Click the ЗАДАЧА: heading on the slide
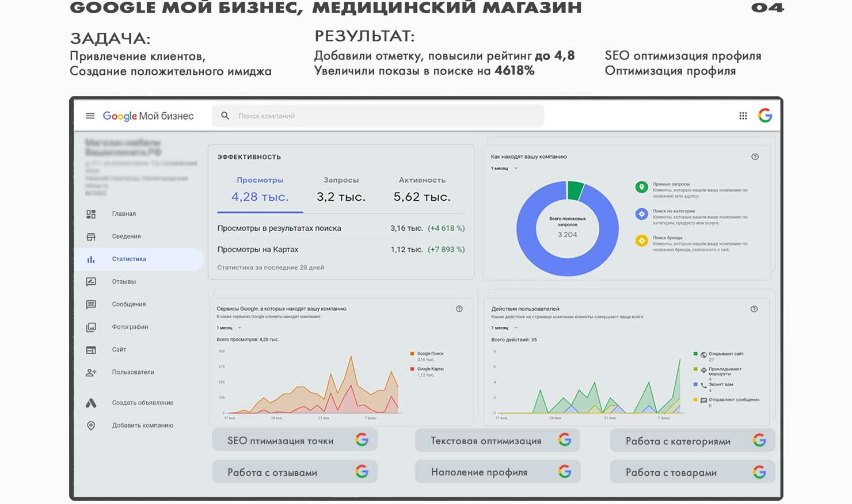 pyautogui.click(x=110, y=39)
